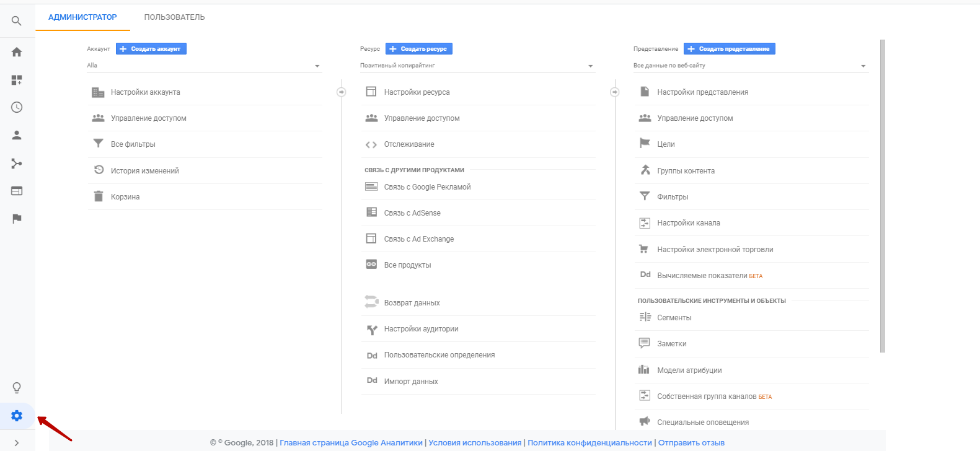
Task: Open the Acquisition branching icon
Action: (17, 164)
